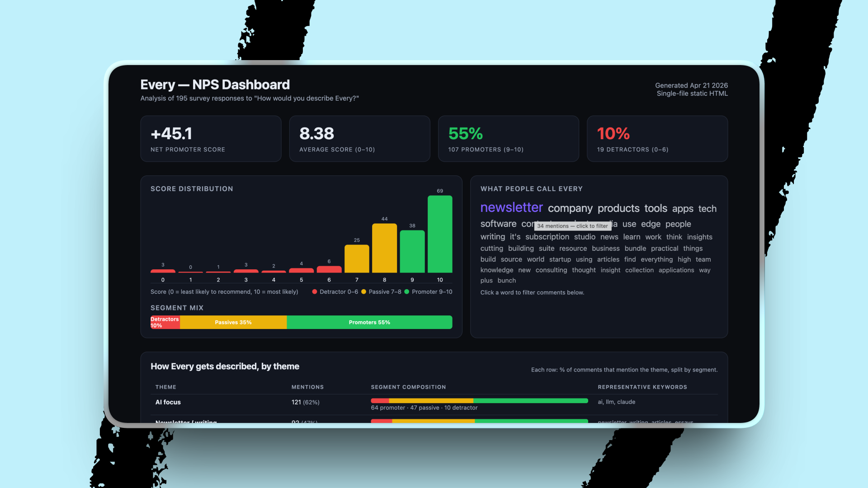This screenshot has width=868, height=488.
Task: Click the red Detractor 0–6 legend dot
Action: click(x=315, y=292)
